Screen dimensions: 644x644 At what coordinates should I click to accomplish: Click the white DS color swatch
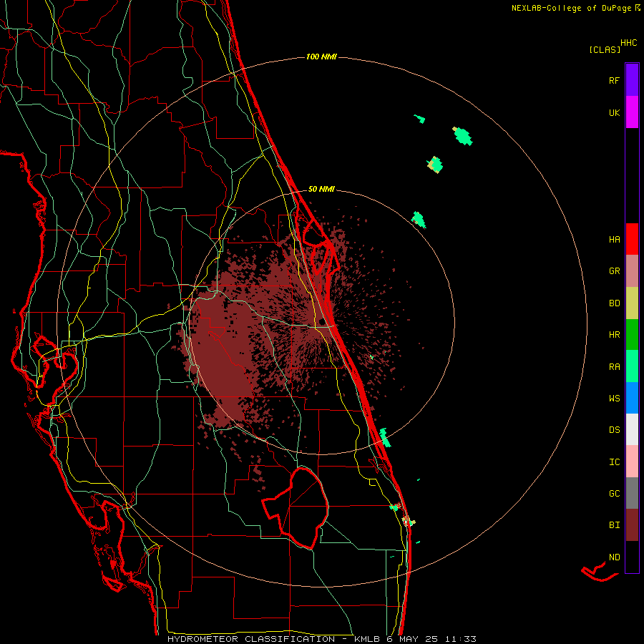click(x=632, y=429)
